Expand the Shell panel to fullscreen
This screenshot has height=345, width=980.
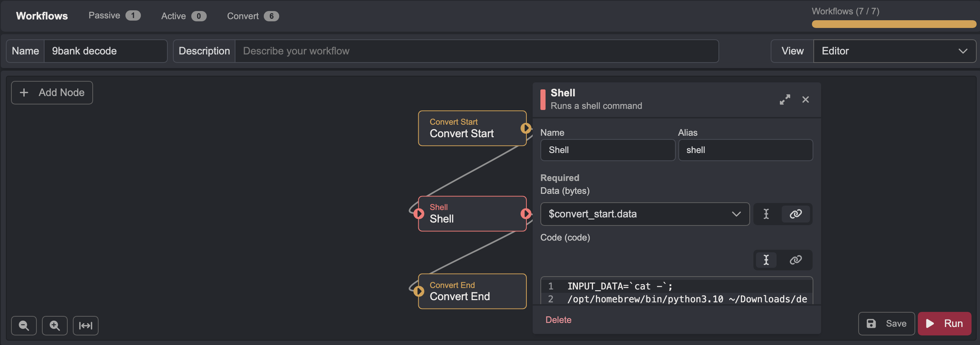(x=784, y=100)
